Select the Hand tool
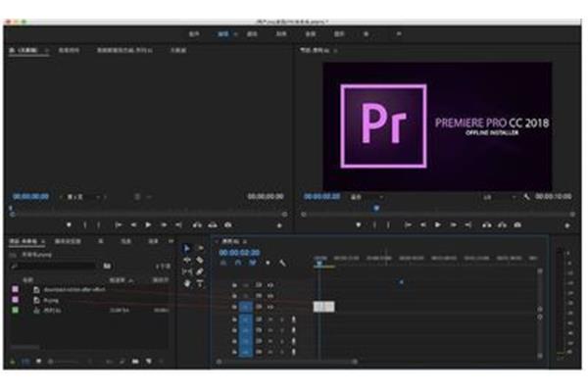 [187, 283]
